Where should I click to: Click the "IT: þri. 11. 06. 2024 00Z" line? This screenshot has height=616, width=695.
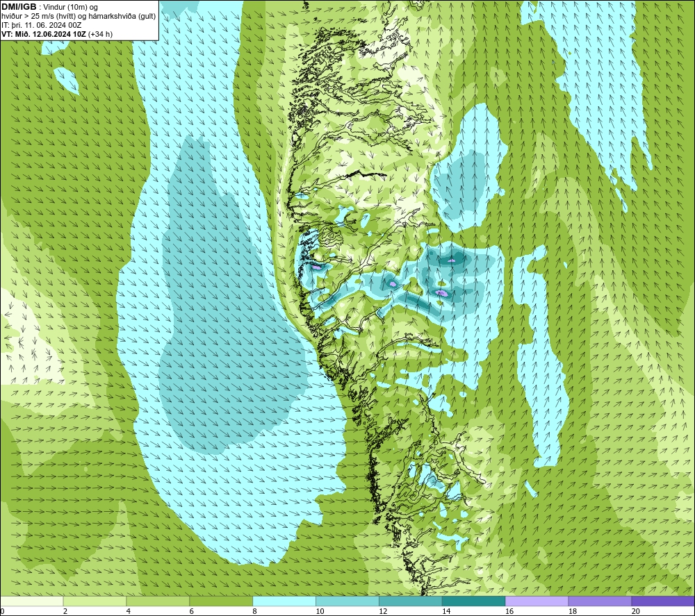click(x=41, y=25)
